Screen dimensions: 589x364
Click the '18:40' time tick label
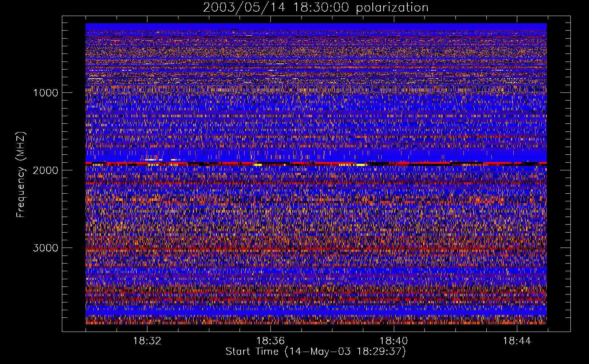tap(394, 341)
